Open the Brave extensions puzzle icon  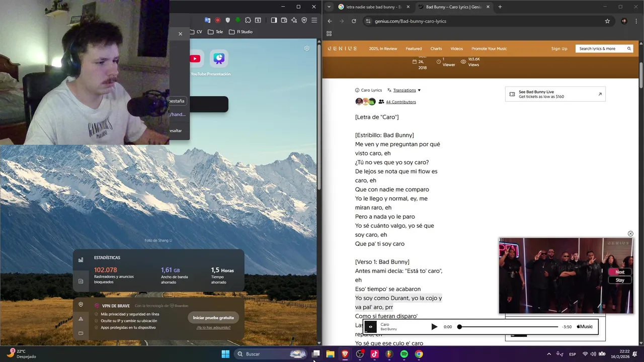(x=248, y=20)
